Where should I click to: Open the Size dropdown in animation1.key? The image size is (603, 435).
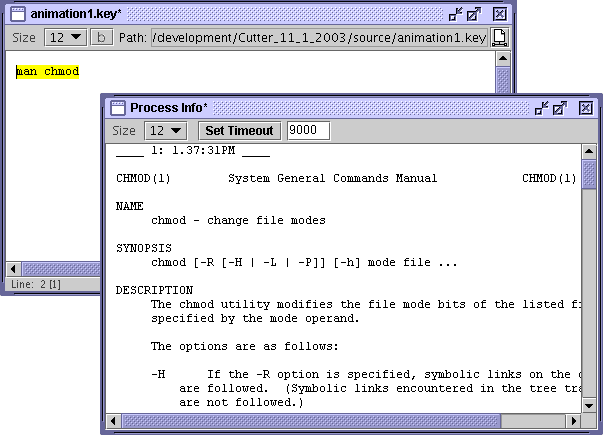click(x=65, y=37)
